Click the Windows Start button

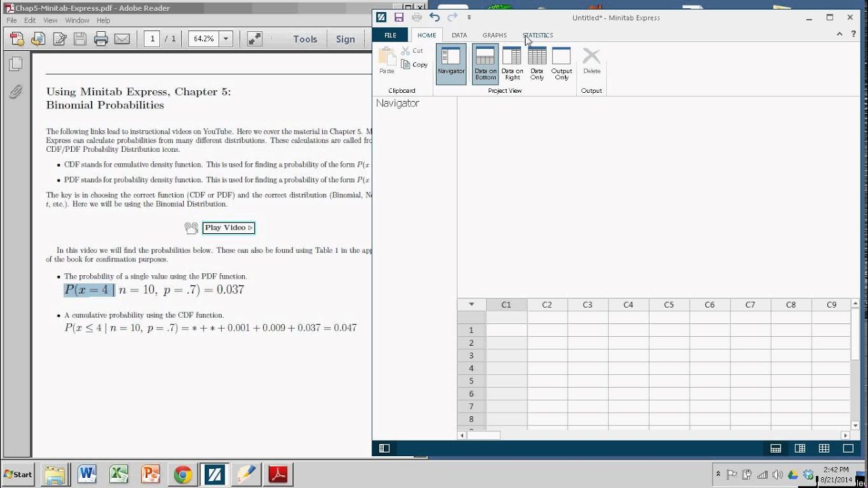click(18, 474)
